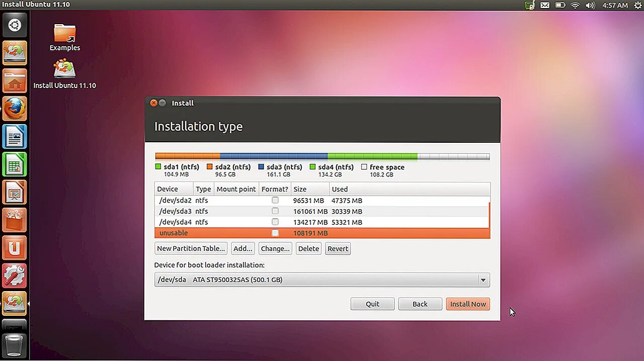
Task: Open the 4:57 AM clock menu
Action: [x=615, y=5]
